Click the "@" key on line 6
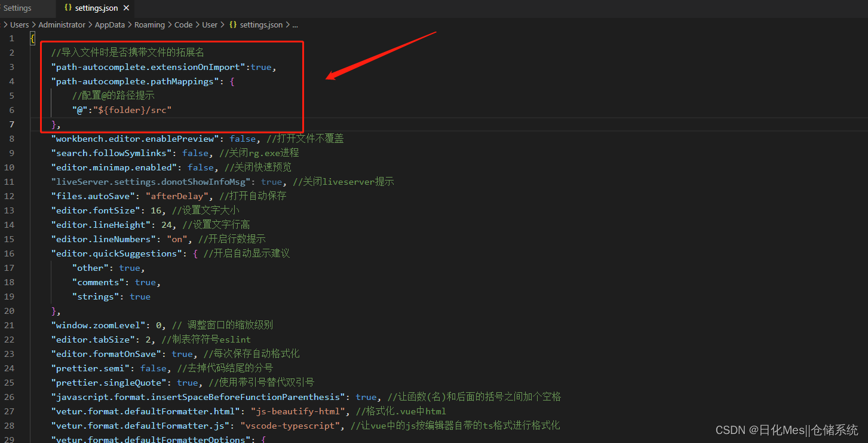The height and width of the screenshot is (443, 868). tap(79, 110)
